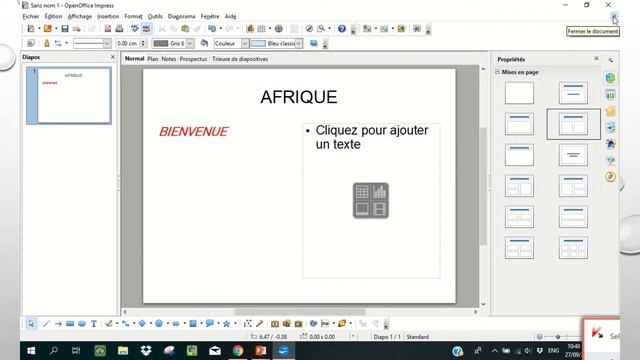Click the Paste clipboard icon

[185, 29]
